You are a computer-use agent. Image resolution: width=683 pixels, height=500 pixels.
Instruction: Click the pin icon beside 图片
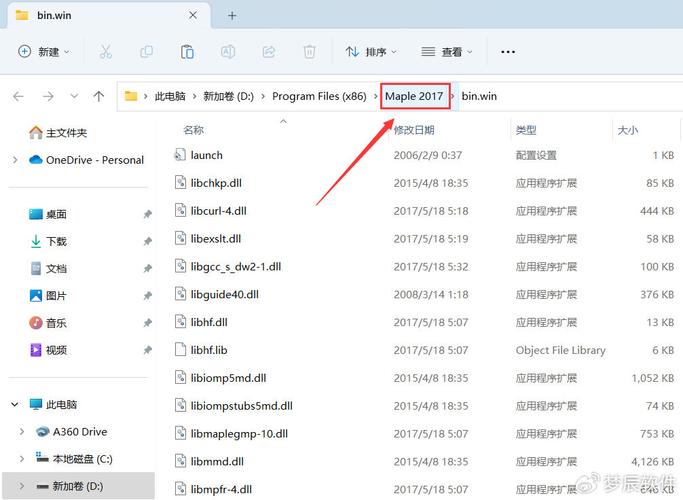(x=148, y=296)
